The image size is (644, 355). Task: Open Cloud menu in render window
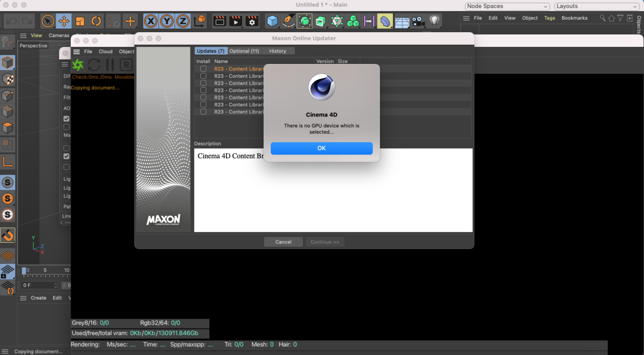[x=105, y=51]
